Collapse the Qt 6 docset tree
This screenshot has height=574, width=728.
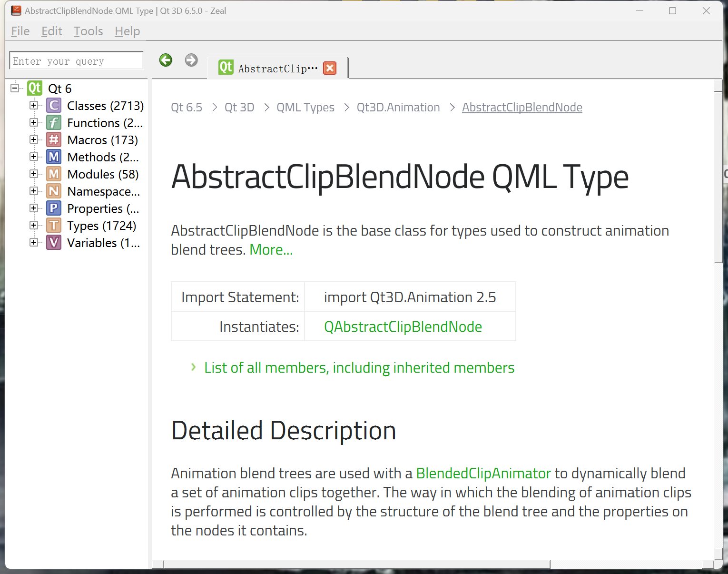[15, 88]
